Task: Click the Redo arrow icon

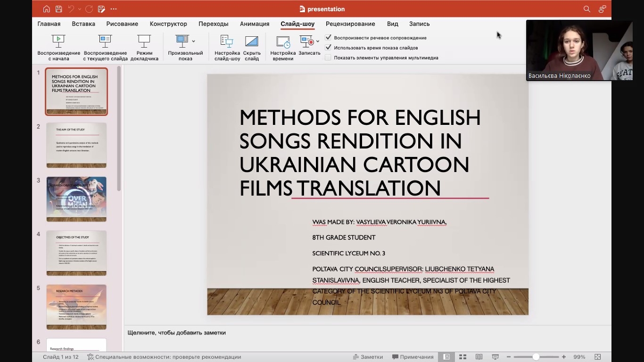Action: point(89,9)
